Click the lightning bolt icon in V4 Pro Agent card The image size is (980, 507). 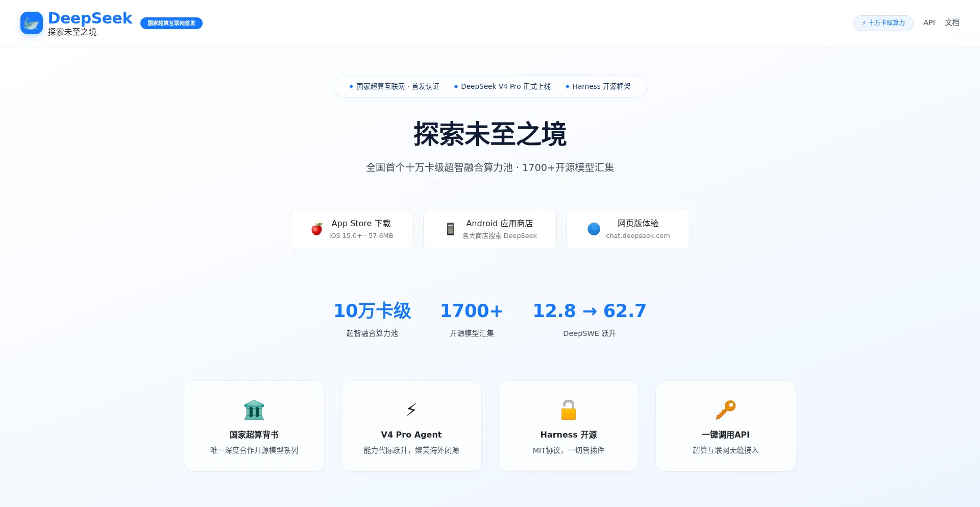(411, 409)
